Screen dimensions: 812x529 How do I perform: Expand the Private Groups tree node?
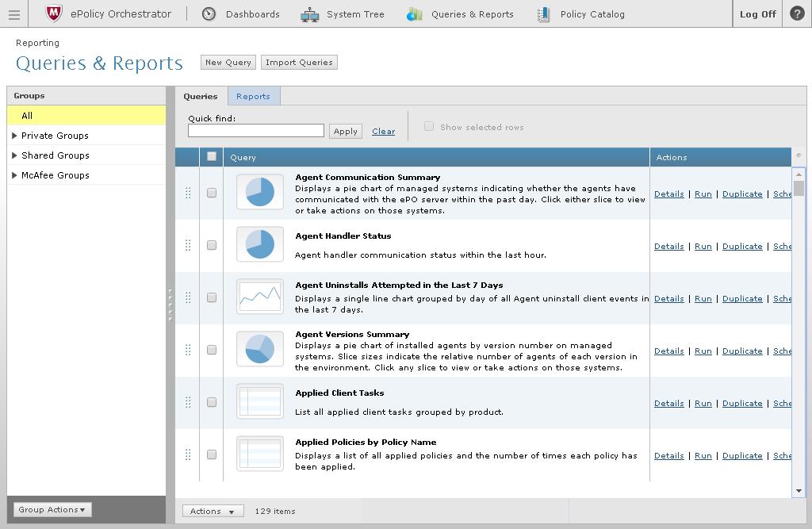pyautogui.click(x=14, y=136)
